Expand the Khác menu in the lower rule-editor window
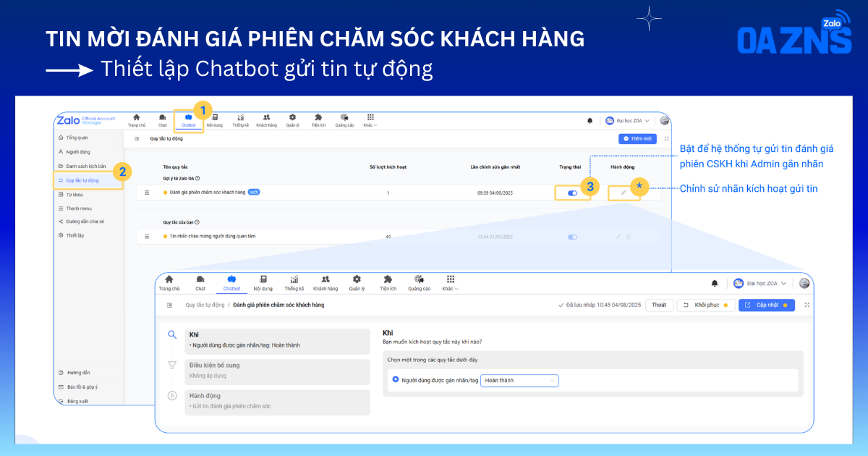Viewport: 868px width, 456px height. [x=451, y=283]
